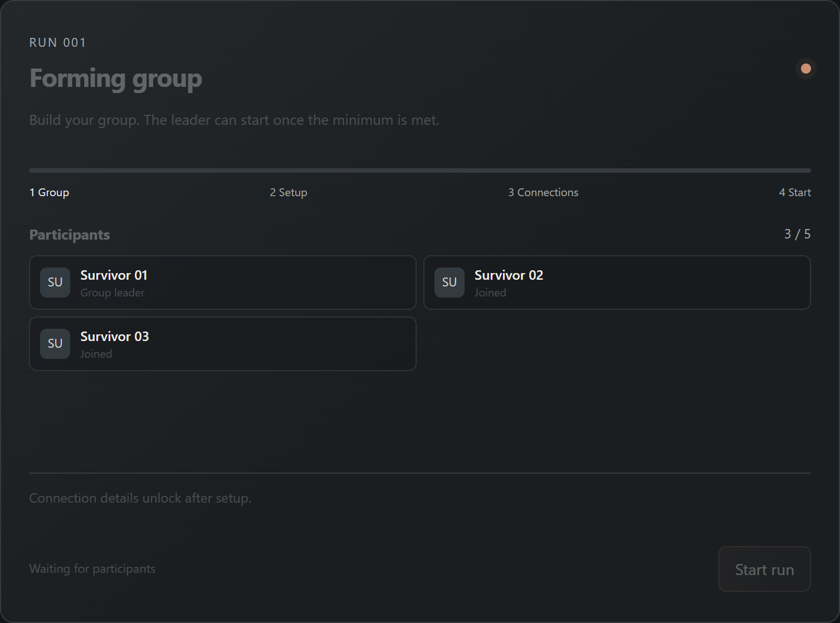Click the Build your group description text
The width and height of the screenshot is (840, 623).
coord(235,120)
